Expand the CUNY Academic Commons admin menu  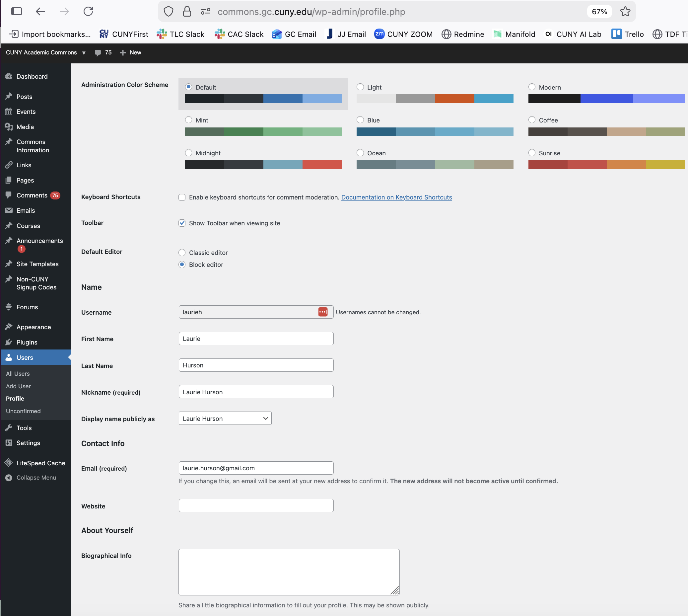click(x=45, y=52)
